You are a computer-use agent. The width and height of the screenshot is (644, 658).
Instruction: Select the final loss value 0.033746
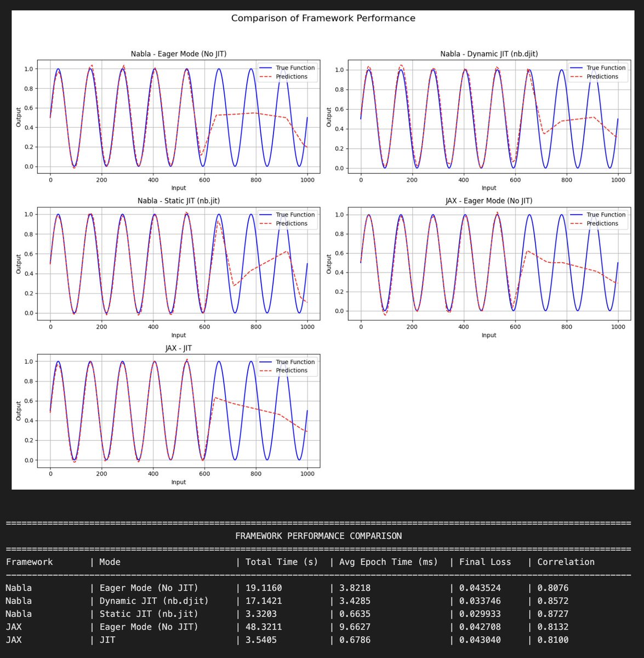(x=480, y=601)
